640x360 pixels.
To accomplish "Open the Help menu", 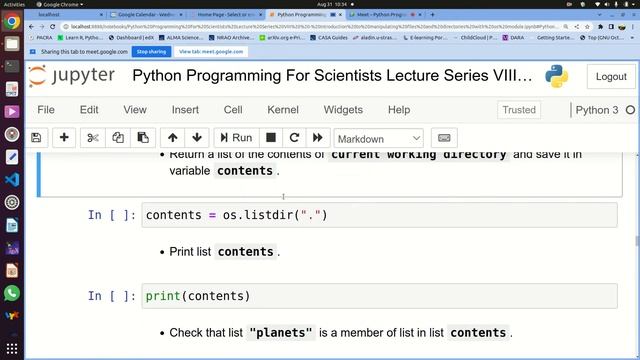I will (399, 110).
